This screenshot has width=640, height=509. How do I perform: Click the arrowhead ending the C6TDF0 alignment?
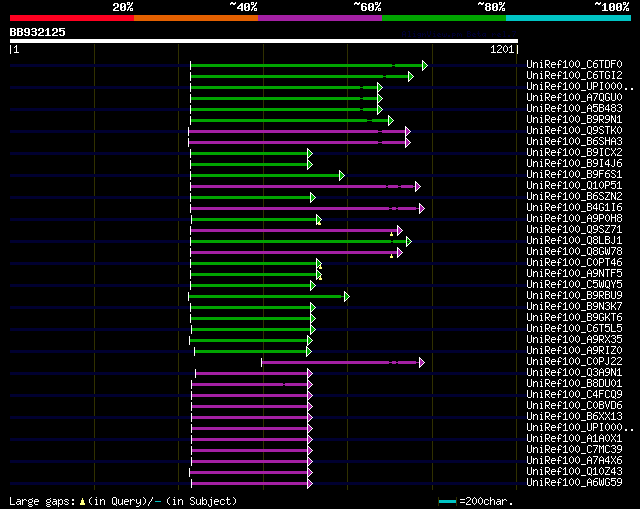coord(424,65)
